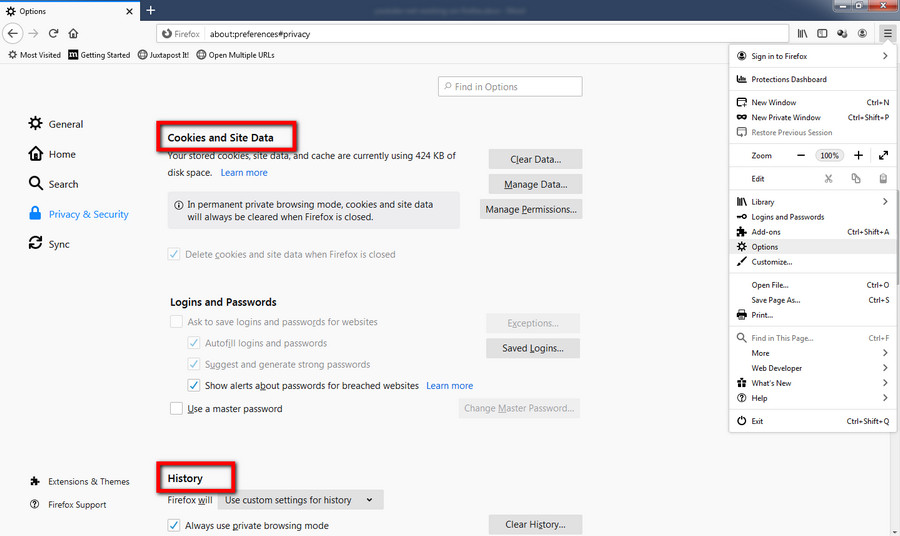This screenshot has height=536, width=900.
Task: Open Open Multiple URLs bookmark
Action: pyautogui.click(x=235, y=55)
